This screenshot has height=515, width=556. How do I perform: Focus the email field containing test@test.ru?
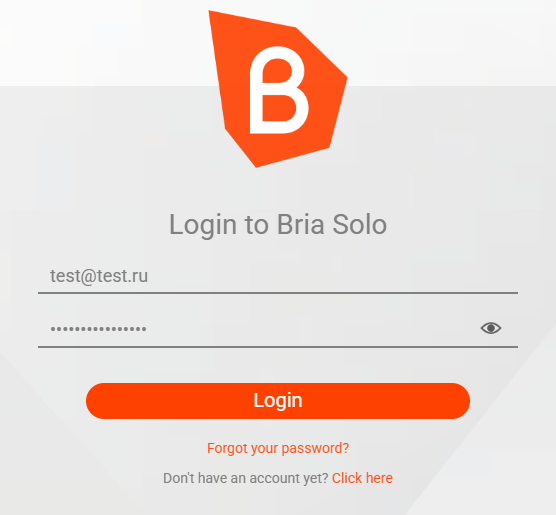point(278,276)
